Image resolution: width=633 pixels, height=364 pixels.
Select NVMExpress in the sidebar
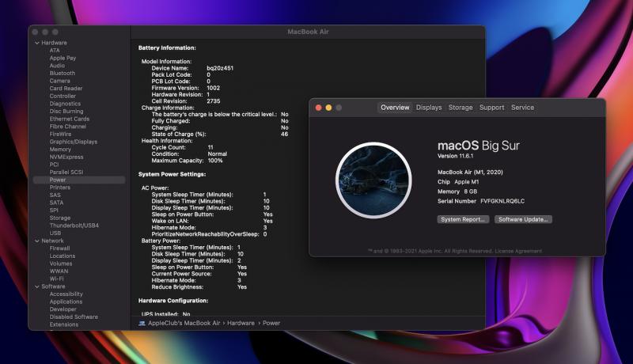click(x=66, y=157)
